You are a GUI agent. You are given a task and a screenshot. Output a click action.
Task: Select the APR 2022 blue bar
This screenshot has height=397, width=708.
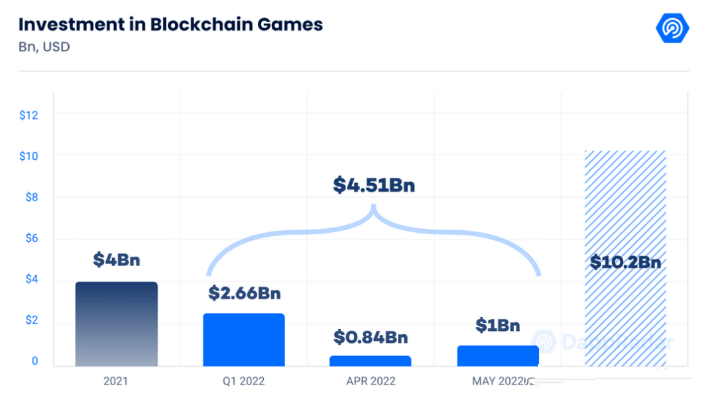(x=370, y=361)
